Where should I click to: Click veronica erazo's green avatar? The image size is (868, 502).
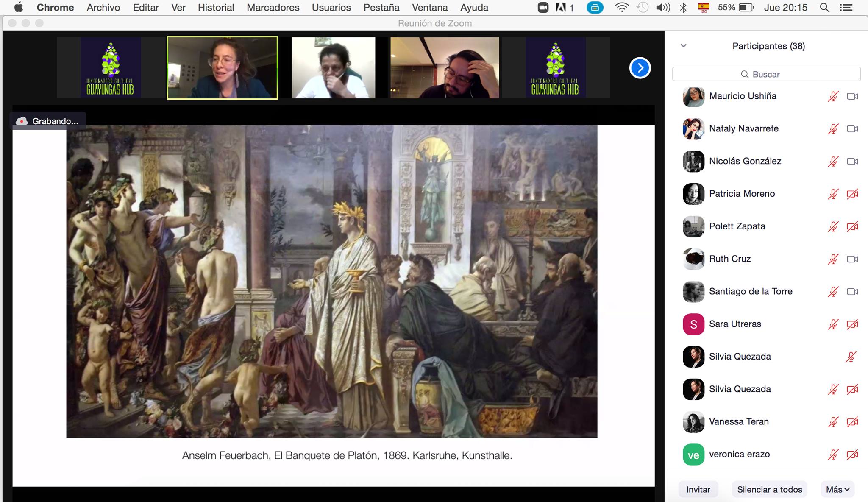tap(693, 455)
